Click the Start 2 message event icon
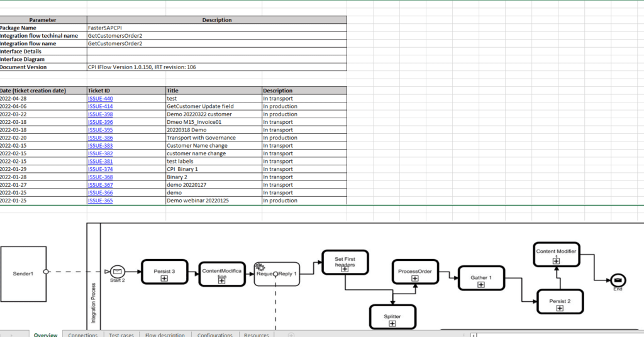Viewport: 644px width, 337px height. pos(118,272)
